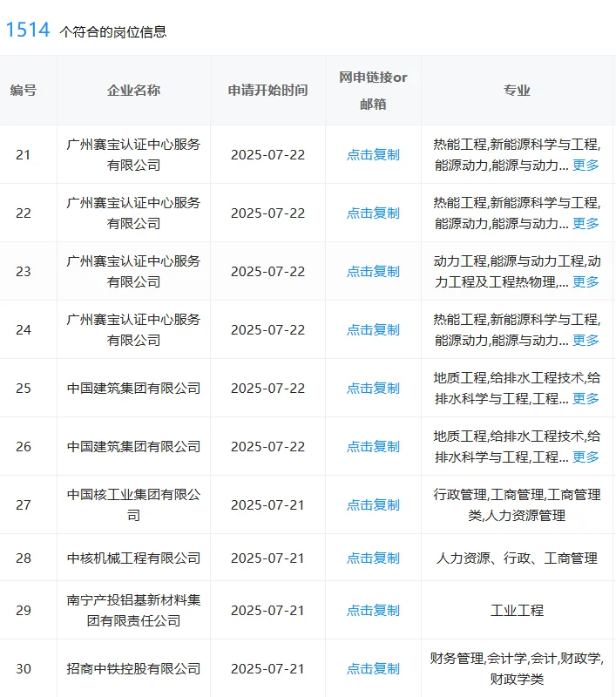This screenshot has height=697, width=616.
Task: Select 中核机械工程有限公司 company cell
Action: tap(133, 558)
